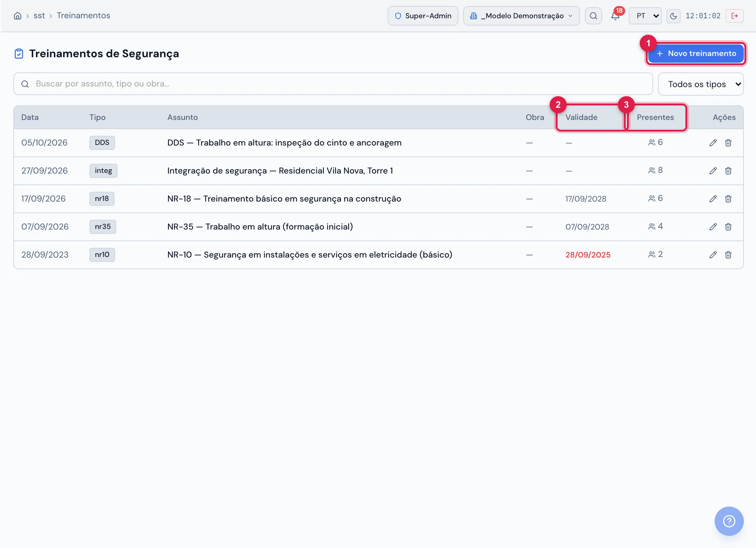This screenshot has height=548, width=756.
Task: Click the Tipo column header
Action: coord(97,118)
